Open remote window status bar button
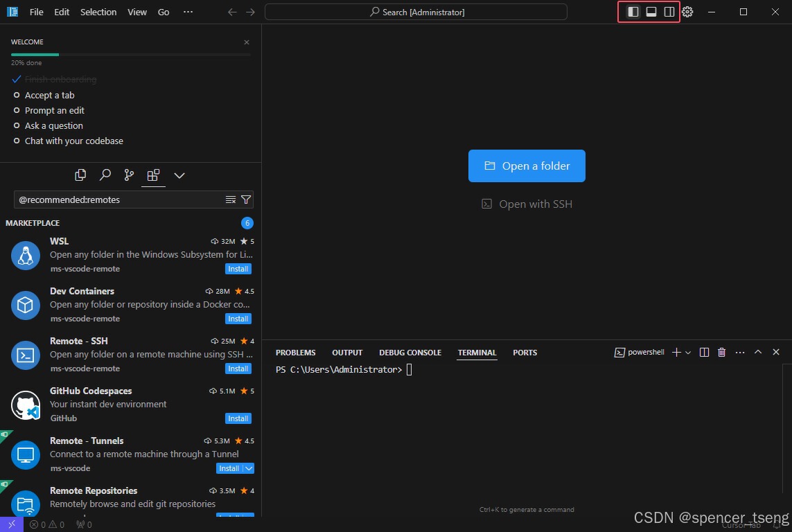This screenshot has width=792, height=532. point(12,524)
